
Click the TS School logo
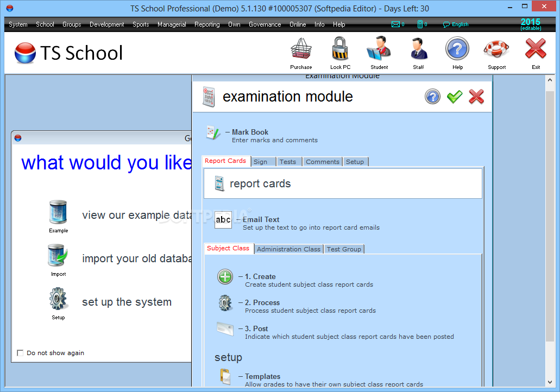[68, 53]
